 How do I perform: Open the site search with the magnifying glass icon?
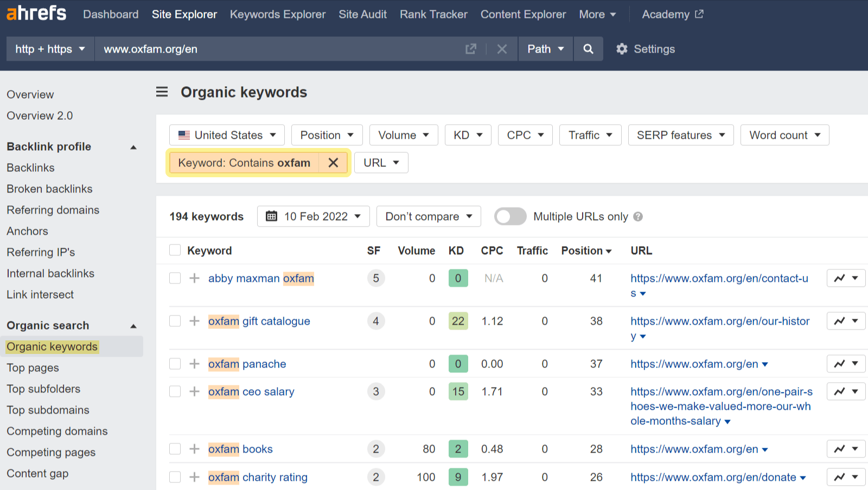tap(589, 49)
